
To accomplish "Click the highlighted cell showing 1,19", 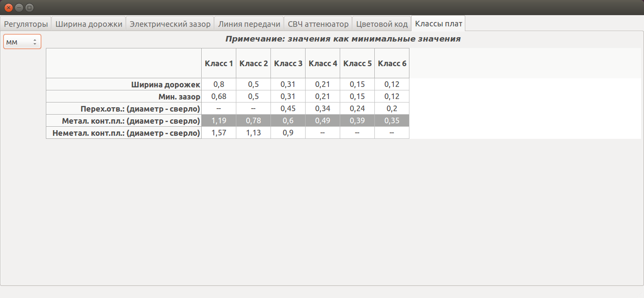I will (219, 121).
